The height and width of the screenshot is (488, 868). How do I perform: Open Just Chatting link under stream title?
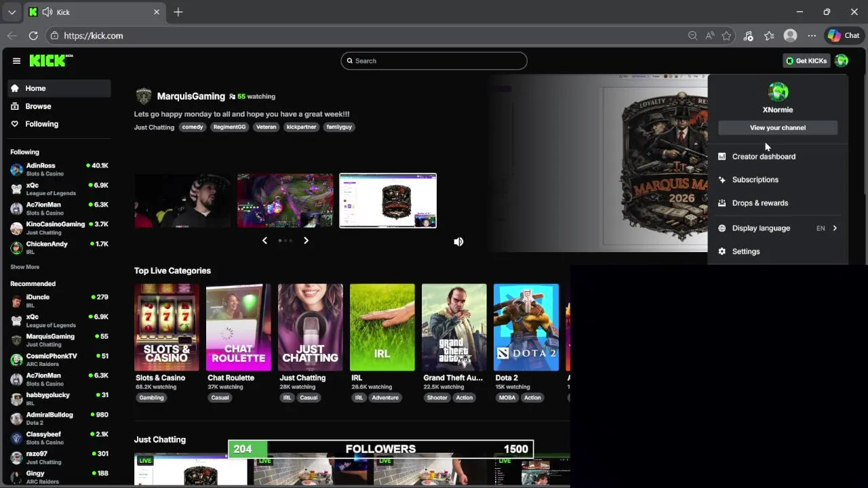154,127
